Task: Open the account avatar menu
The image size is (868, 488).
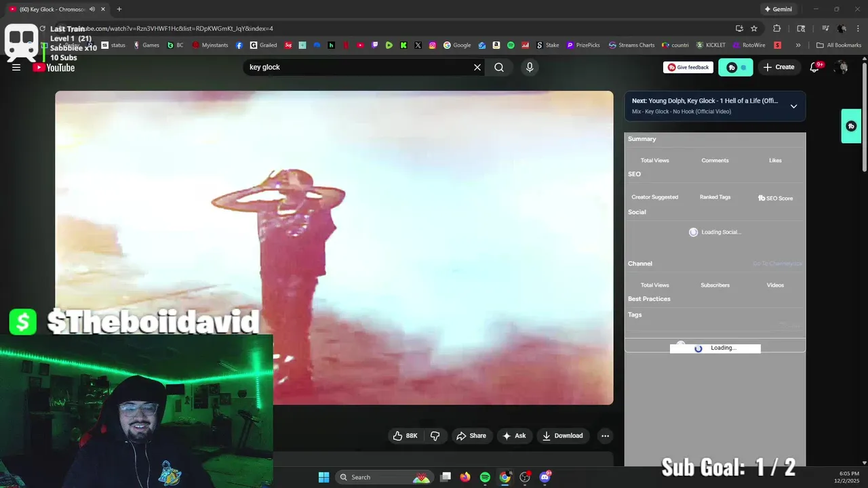Action: 842,67
